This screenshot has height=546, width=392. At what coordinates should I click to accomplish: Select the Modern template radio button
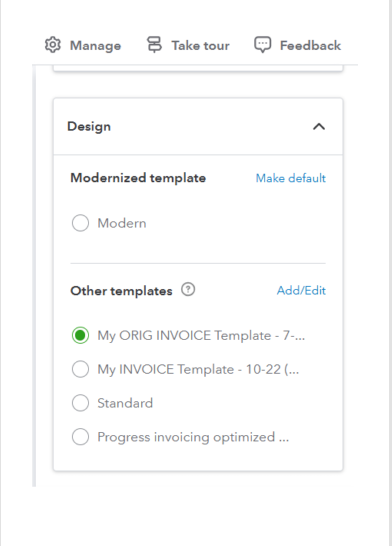click(x=80, y=223)
